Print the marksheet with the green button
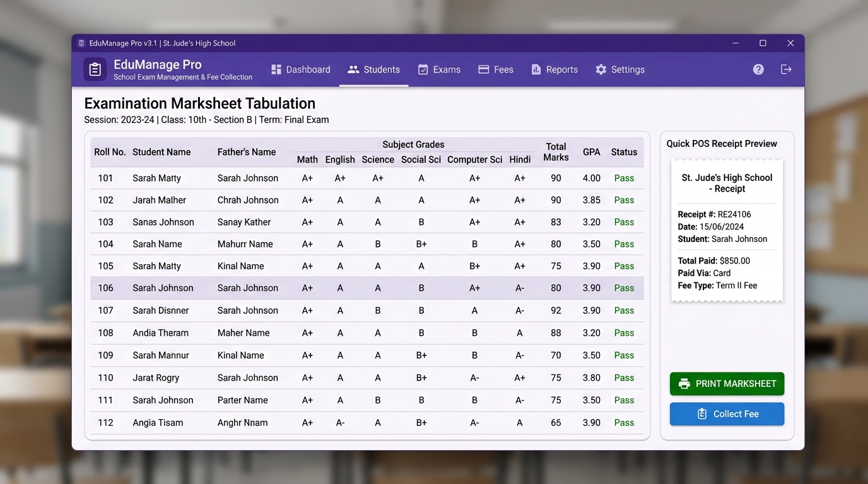 pos(727,384)
